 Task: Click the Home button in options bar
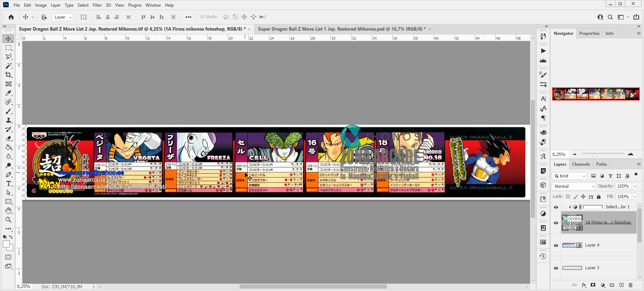pos(11,17)
